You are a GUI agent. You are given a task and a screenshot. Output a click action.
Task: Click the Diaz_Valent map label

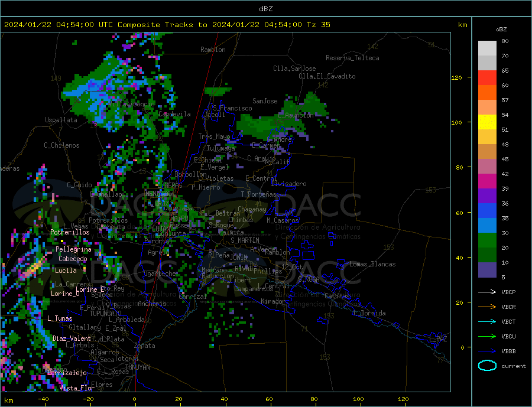[72, 338]
